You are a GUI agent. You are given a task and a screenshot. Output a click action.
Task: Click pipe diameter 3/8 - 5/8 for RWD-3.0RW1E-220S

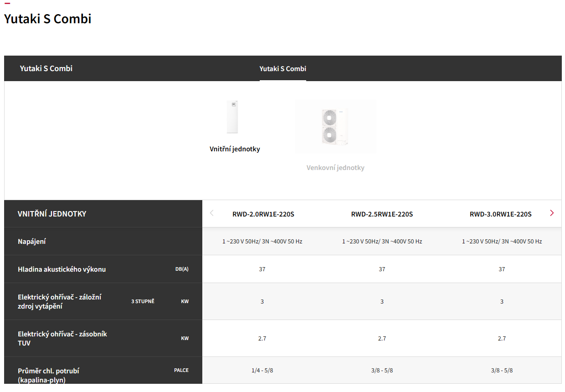pos(502,371)
